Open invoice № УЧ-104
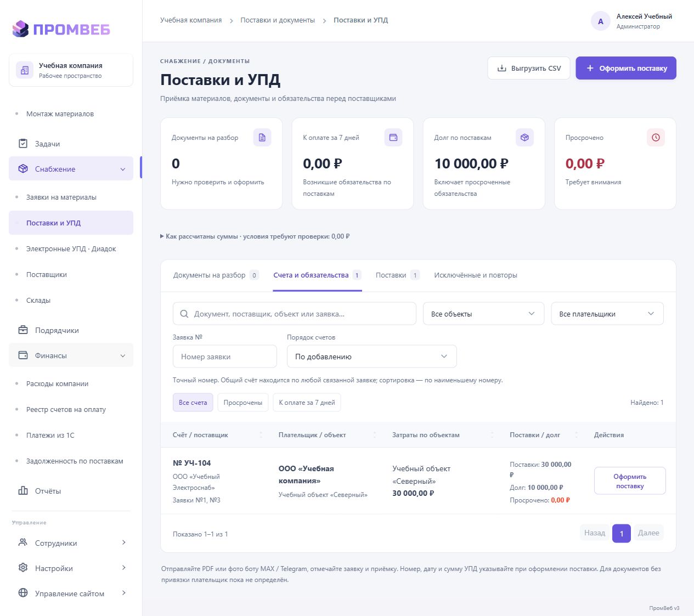Image resolution: width=694 pixels, height=616 pixels. pos(192,463)
